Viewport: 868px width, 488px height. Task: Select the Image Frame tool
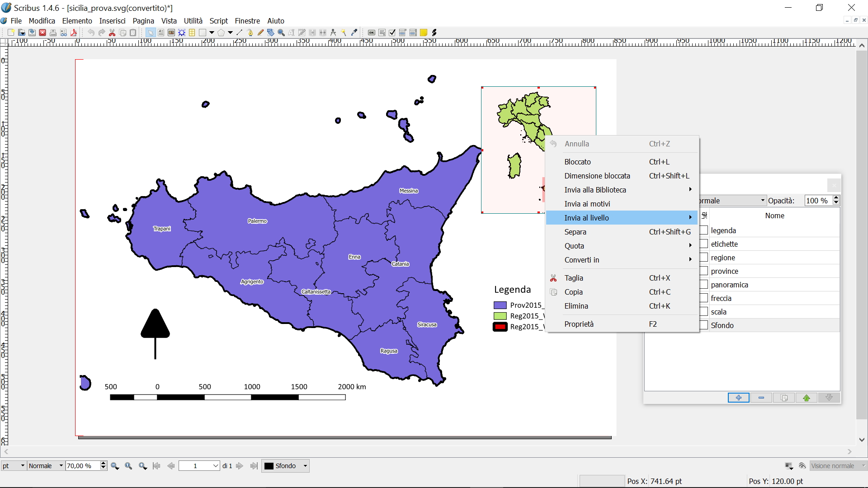[171, 33]
